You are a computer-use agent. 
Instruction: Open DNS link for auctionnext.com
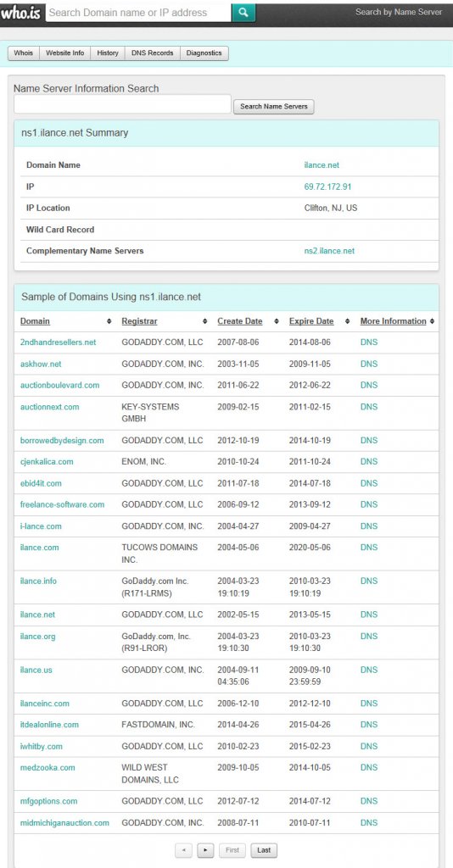(x=369, y=407)
